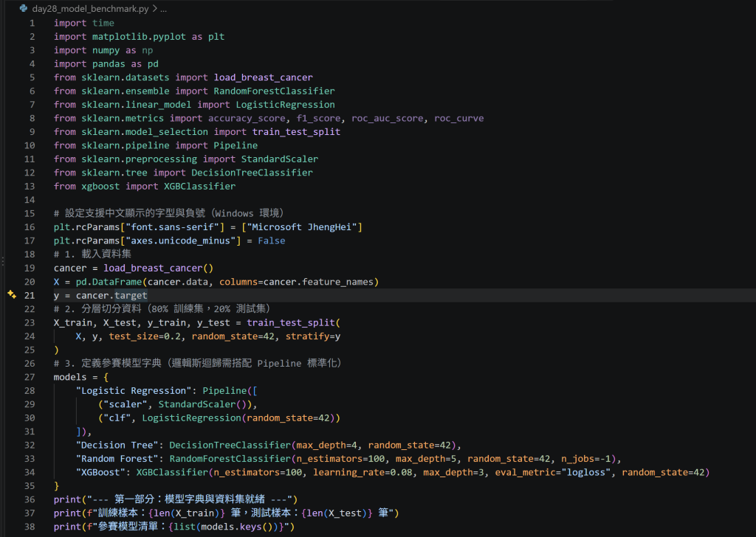Click the "font.sans-serif" string on line 16

(175, 227)
